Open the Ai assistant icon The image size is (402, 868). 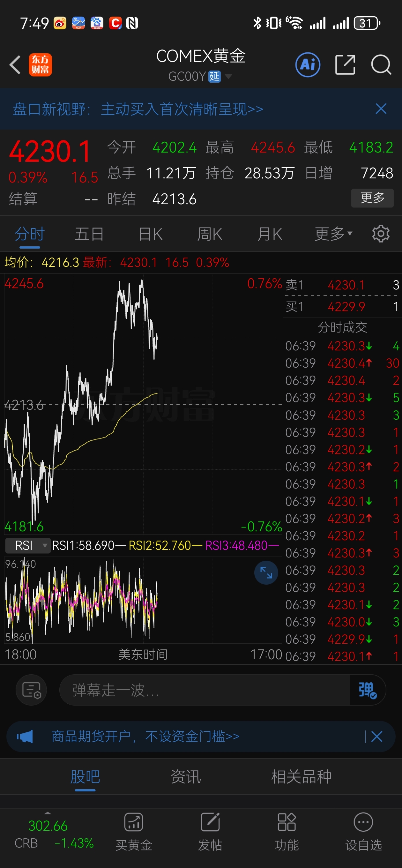pos(308,65)
